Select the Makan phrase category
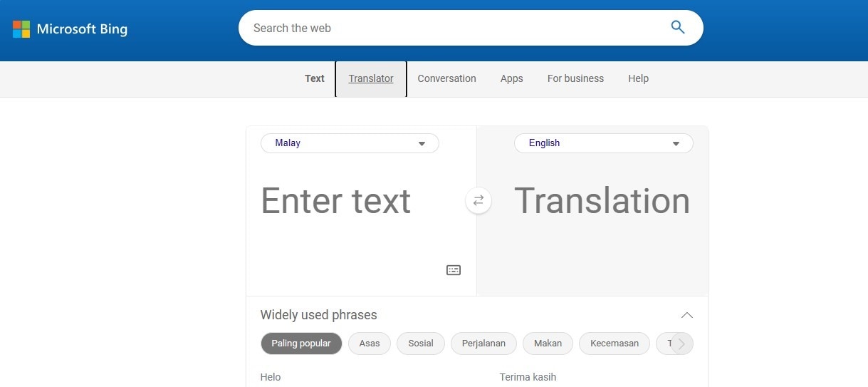 click(x=548, y=344)
